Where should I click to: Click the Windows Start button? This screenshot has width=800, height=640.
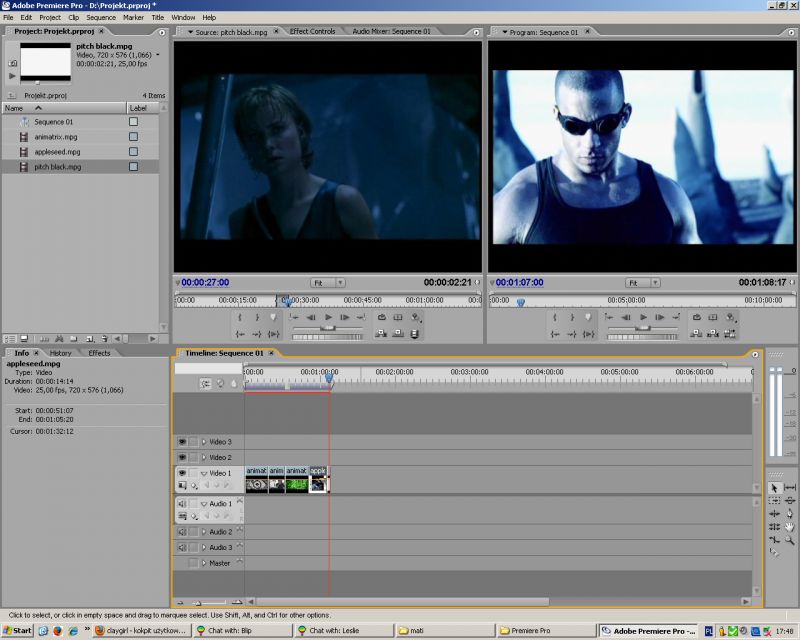pos(17,631)
